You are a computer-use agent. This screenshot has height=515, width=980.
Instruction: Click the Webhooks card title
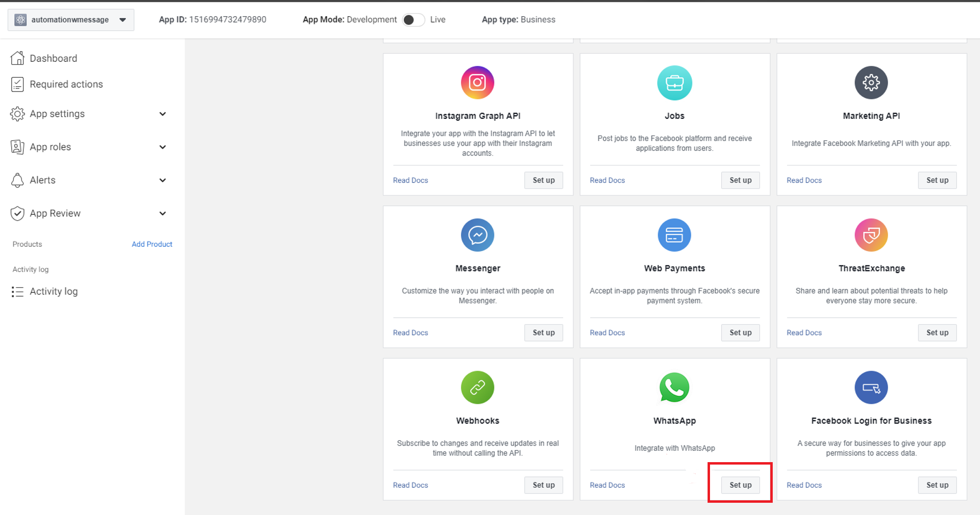point(478,421)
